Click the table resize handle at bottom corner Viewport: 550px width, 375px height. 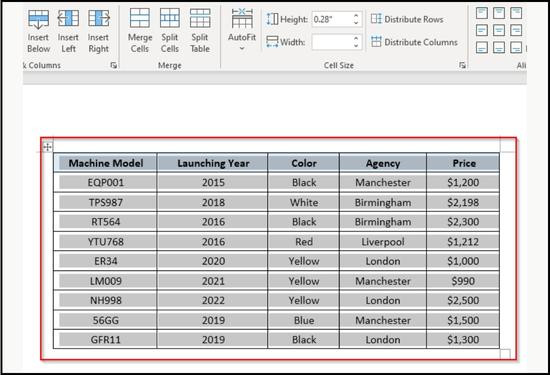tap(505, 354)
